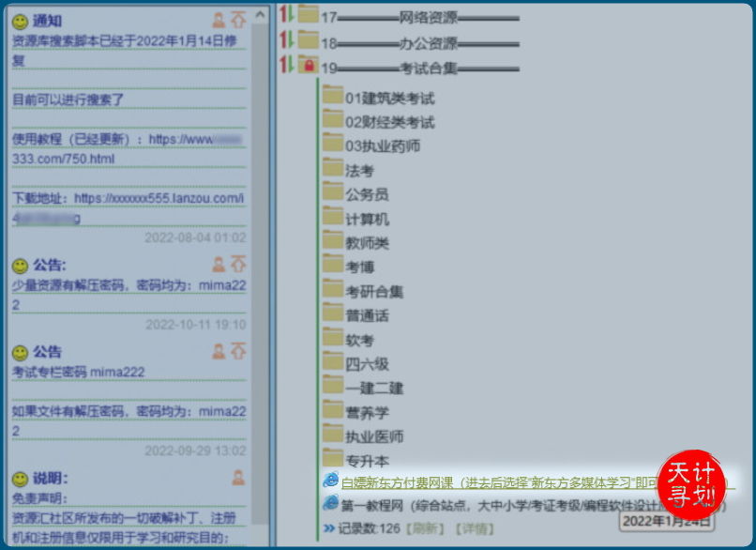Click the smiley icon beside the 公告 heading

click(21, 264)
